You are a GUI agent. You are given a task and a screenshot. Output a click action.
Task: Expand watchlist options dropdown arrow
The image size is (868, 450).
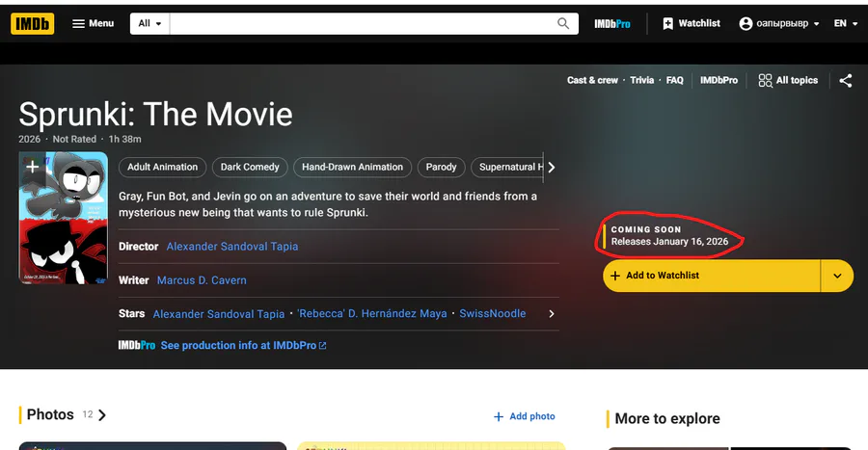837,276
